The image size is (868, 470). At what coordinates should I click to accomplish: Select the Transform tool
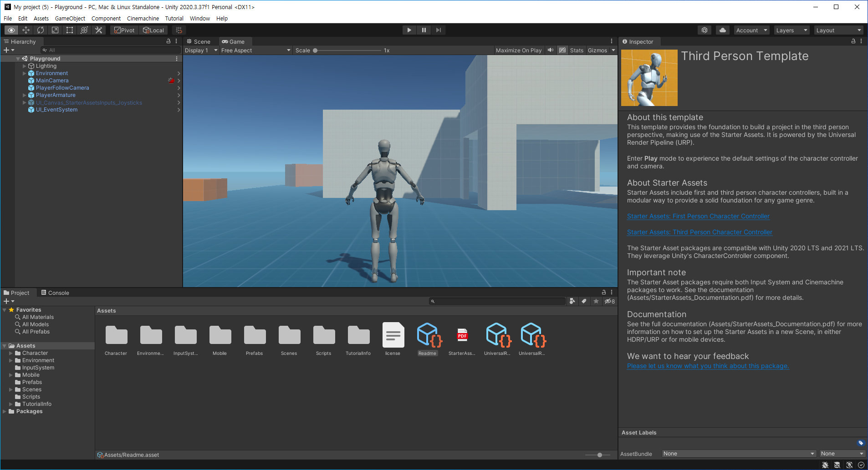point(84,30)
